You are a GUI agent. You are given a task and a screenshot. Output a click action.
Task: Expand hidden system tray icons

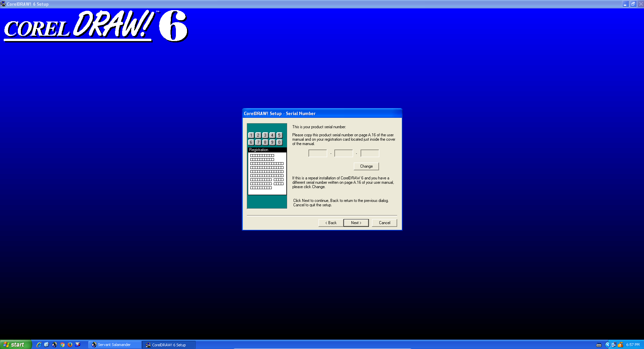tap(608, 345)
